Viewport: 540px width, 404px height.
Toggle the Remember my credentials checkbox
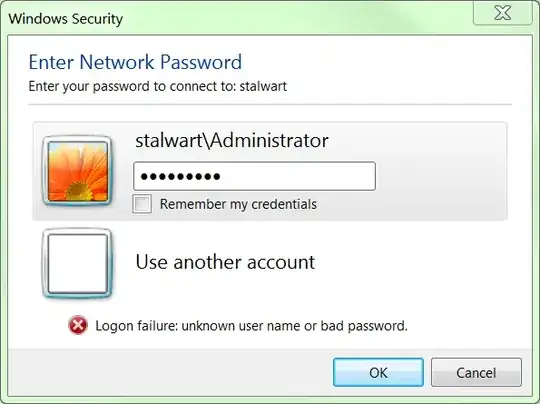[x=142, y=204]
